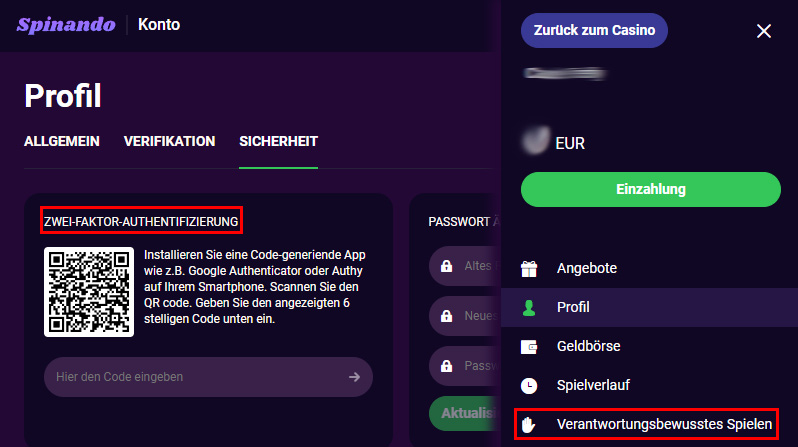Click the gift icon next to Angebote

530,268
